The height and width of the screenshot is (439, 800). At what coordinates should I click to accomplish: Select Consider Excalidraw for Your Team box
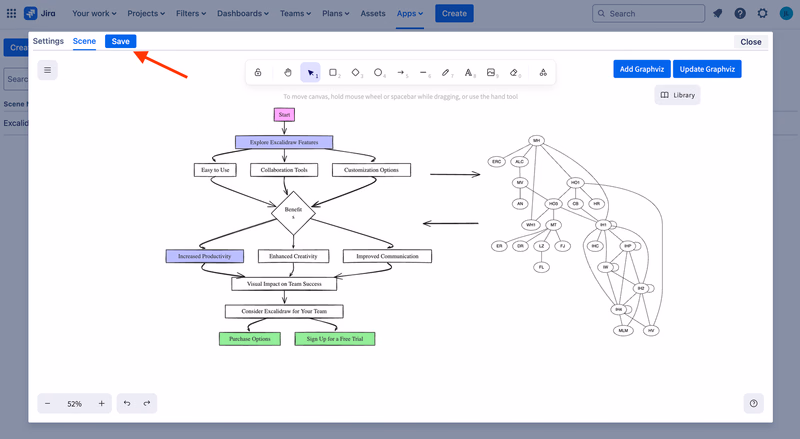click(284, 311)
